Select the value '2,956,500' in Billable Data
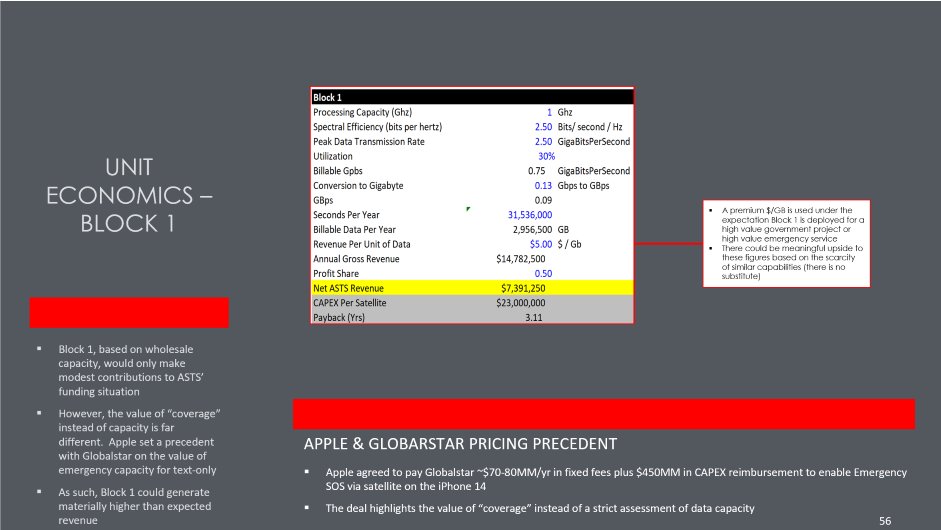 (532, 229)
